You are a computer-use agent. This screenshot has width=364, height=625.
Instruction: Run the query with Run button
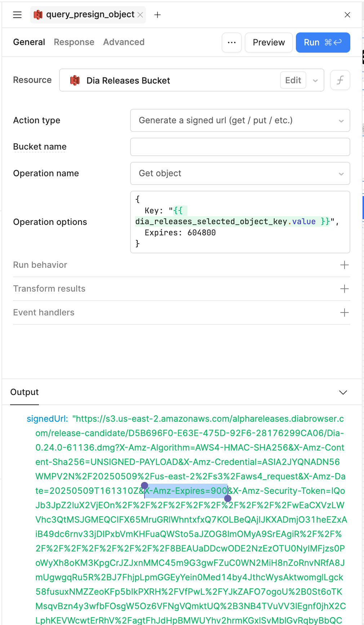323,43
